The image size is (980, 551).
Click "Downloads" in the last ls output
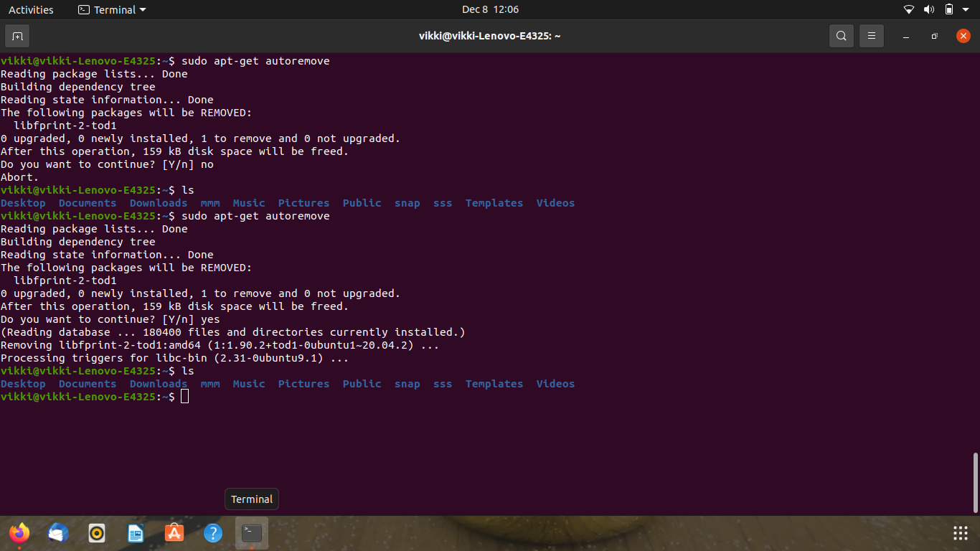(x=159, y=384)
